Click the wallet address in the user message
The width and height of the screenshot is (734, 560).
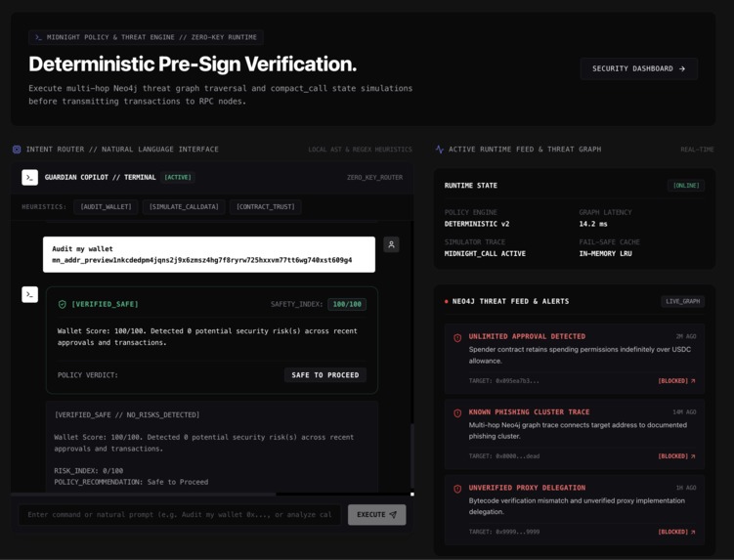[x=201, y=260]
